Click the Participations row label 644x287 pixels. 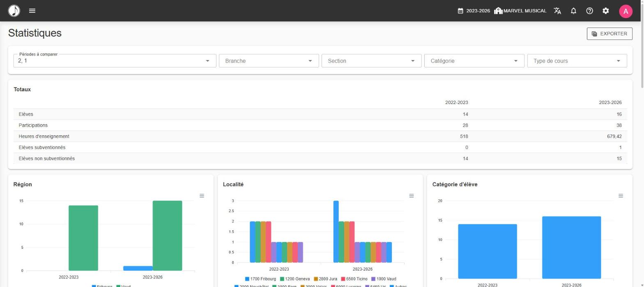pos(33,125)
